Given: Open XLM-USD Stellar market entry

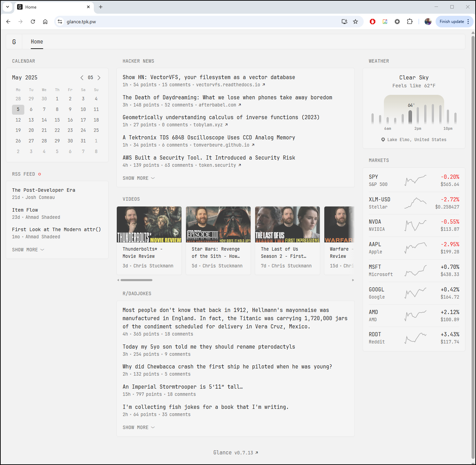Looking at the screenshot, I should click(414, 203).
